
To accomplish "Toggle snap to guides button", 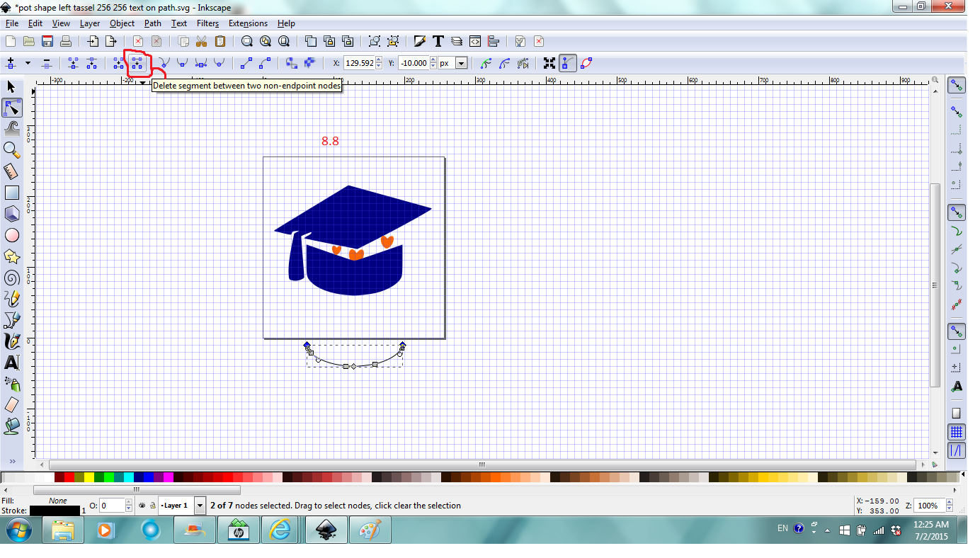I will point(957,450).
